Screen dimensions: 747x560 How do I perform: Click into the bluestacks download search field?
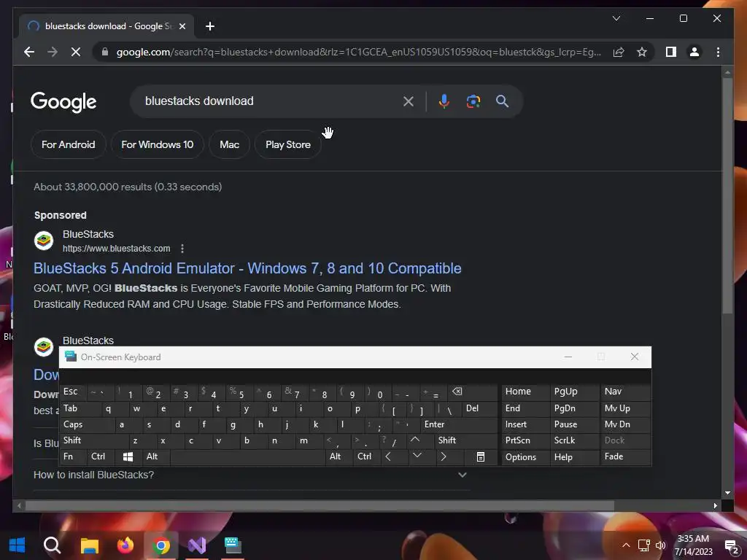pos(269,101)
